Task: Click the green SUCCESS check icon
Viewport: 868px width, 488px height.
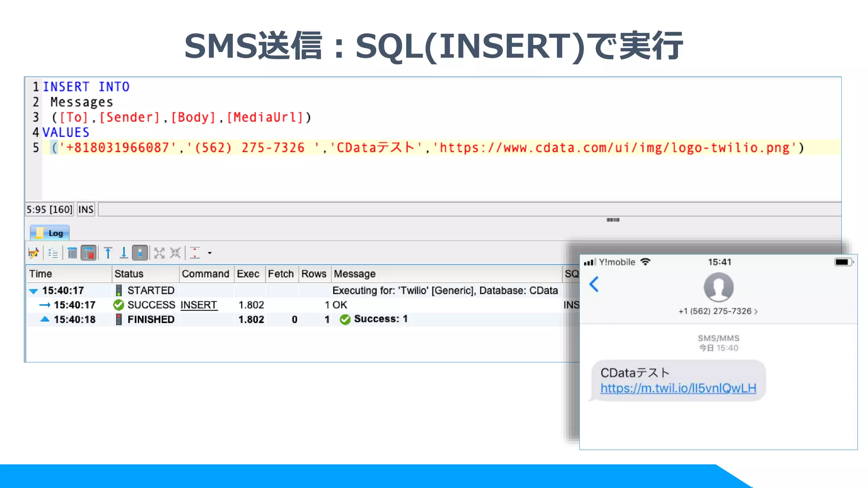Action: pos(119,305)
